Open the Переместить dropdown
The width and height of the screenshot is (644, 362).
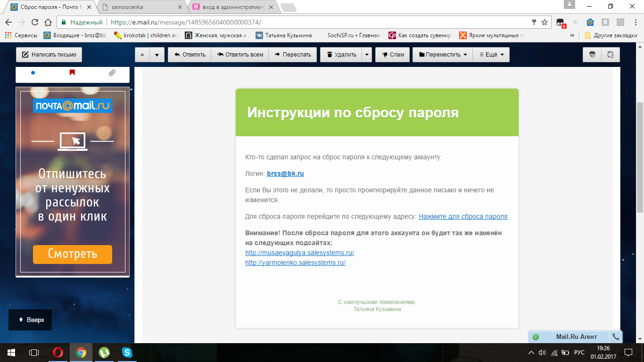[x=443, y=55]
